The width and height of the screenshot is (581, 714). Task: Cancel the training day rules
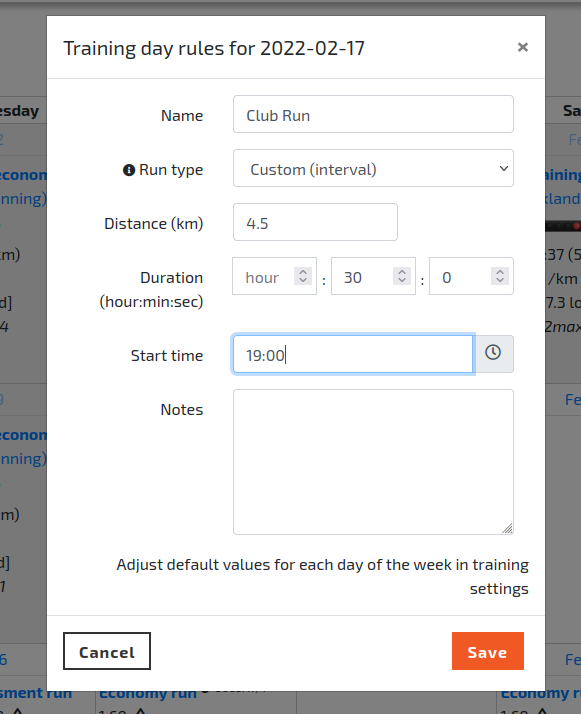point(107,651)
